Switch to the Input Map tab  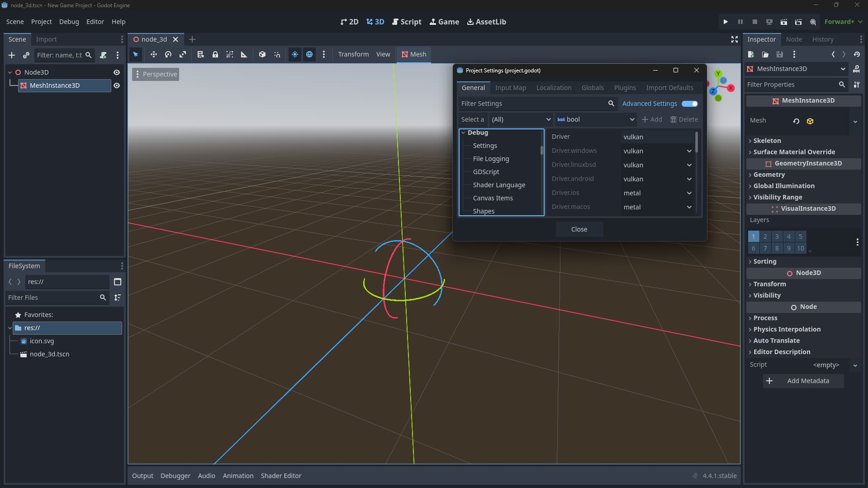click(510, 88)
